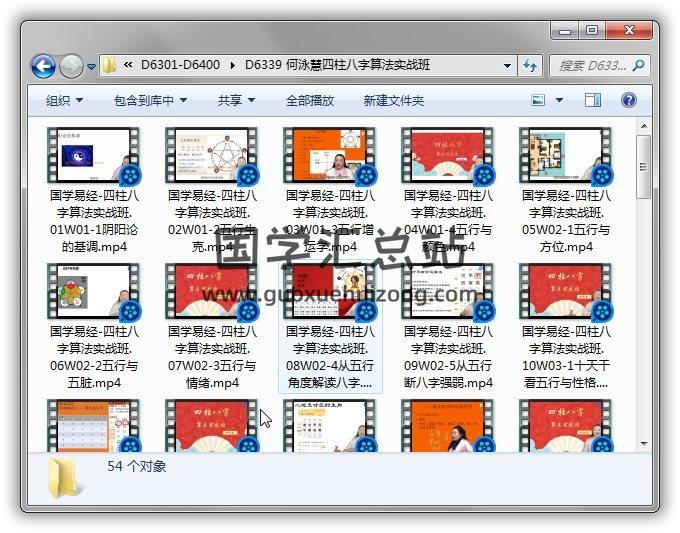Click the change view icon
This screenshot has height=533, width=680.
538,100
